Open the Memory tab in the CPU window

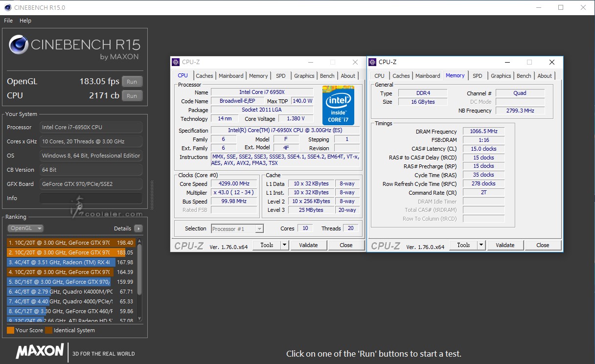point(258,76)
